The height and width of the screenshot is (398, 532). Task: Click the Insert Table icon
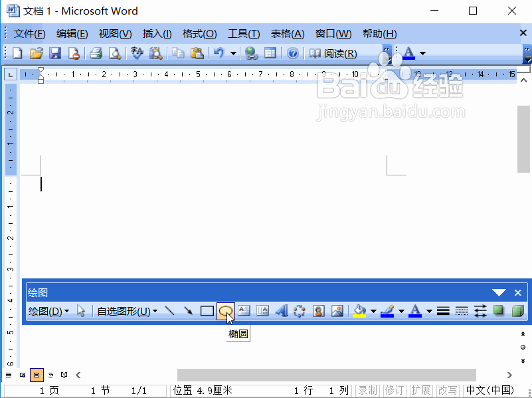[x=270, y=53]
